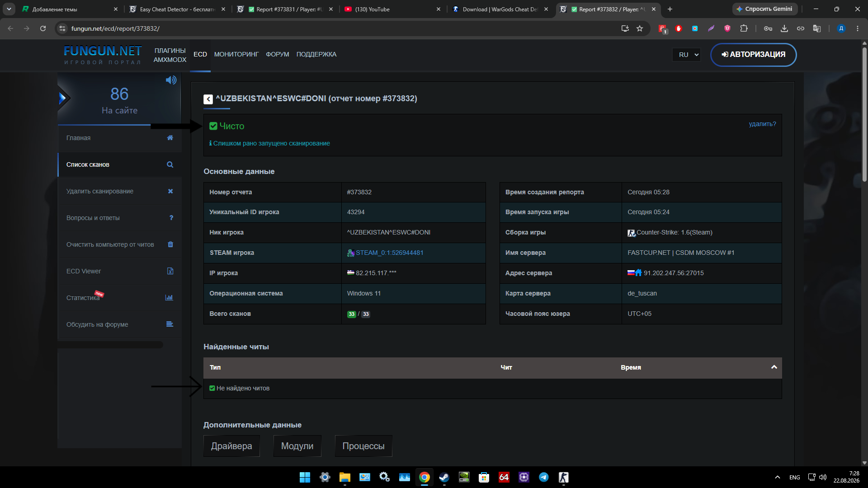The height and width of the screenshot is (488, 868).
Task: Click the FUNGUN.NET logo
Action: coord(103,55)
